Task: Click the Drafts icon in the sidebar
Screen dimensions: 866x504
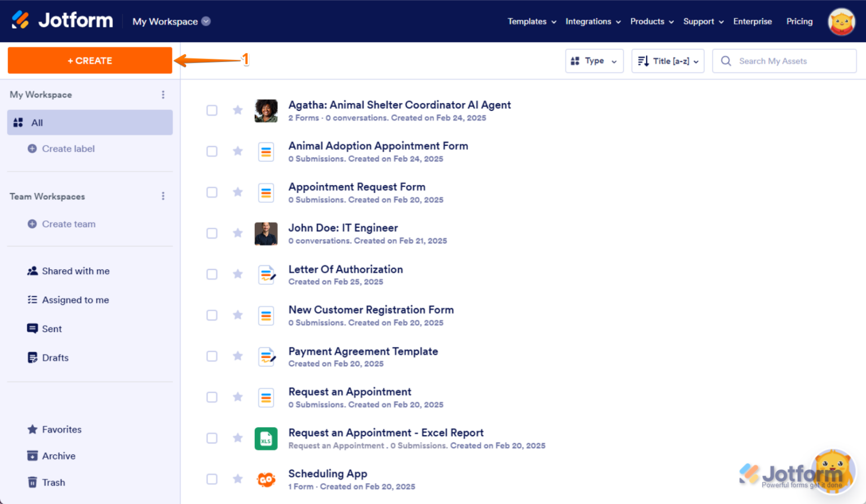Action: [32, 357]
